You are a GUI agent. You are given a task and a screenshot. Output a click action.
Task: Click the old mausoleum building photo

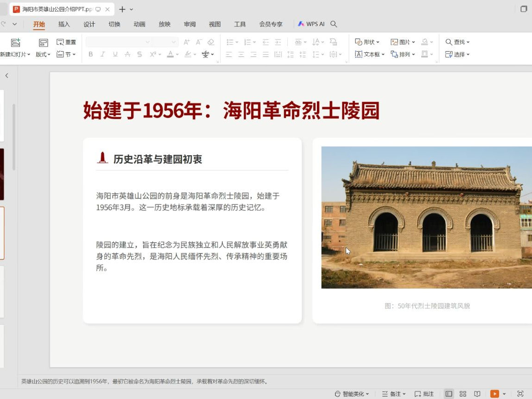(426, 217)
